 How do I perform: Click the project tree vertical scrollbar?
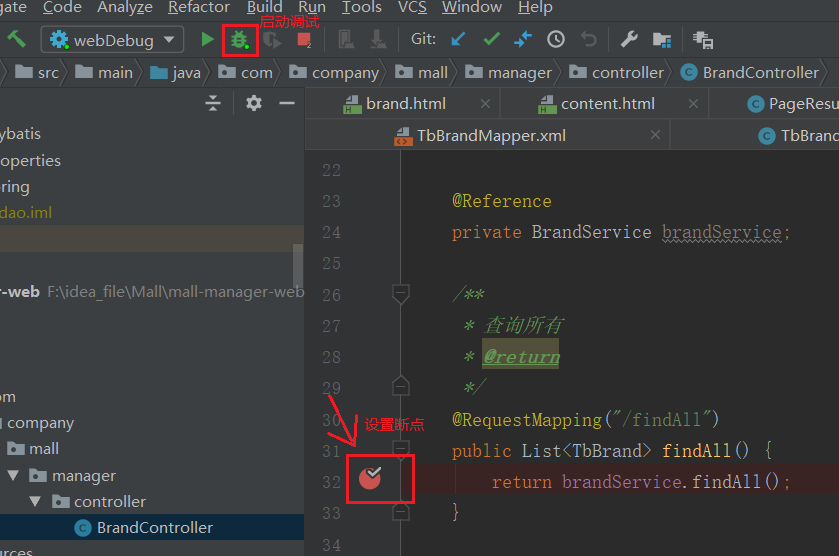[298, 266]
